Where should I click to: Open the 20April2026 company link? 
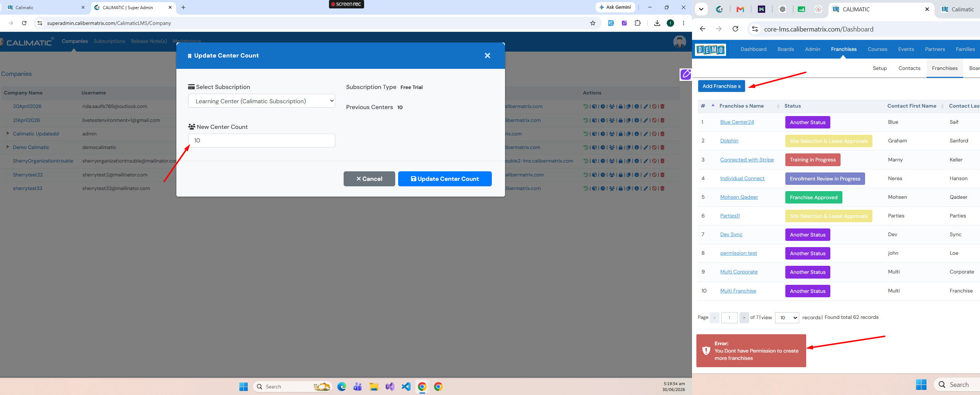pos(27,107)
